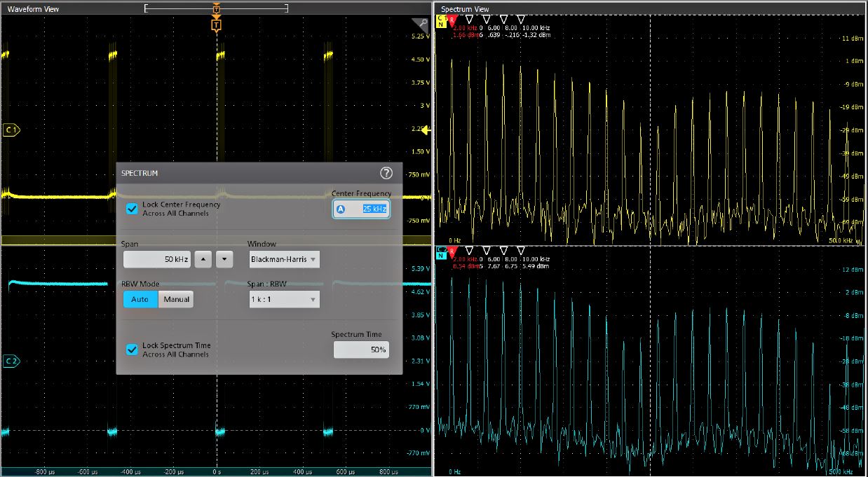Screen dimensions: 868x477
Task: Expand the Span : RBW ratio dropdown
Action: click(x=284, y=300)
